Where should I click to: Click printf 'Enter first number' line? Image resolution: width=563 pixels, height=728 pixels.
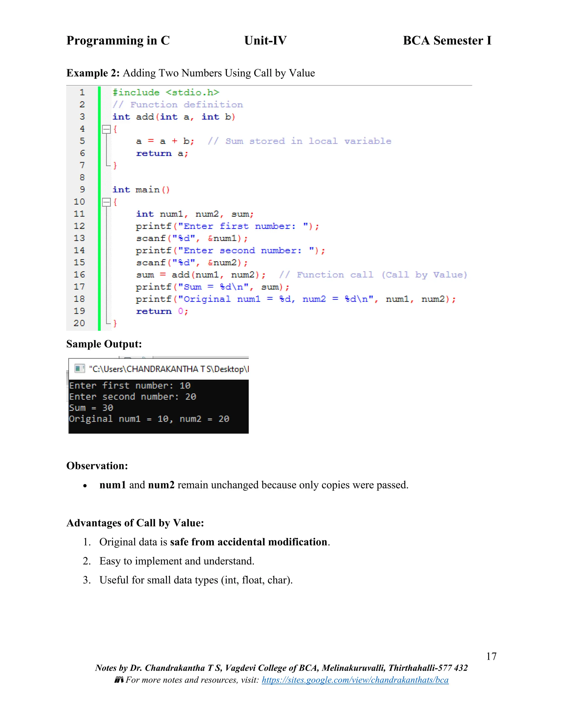pos(227,226)
